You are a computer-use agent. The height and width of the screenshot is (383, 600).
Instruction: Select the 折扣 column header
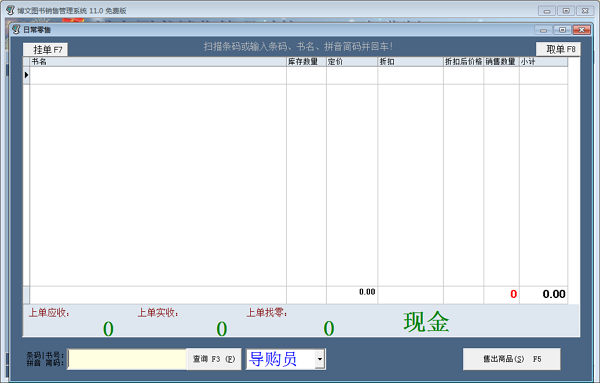410,62
